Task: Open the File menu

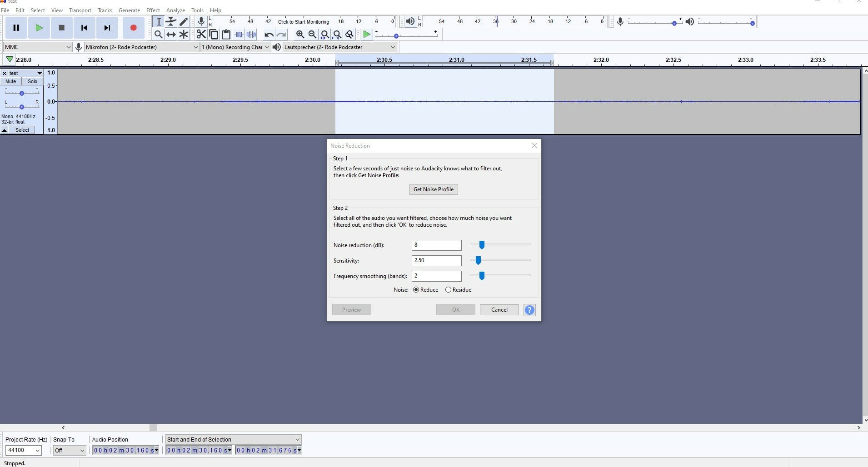Action: (5, 10)
